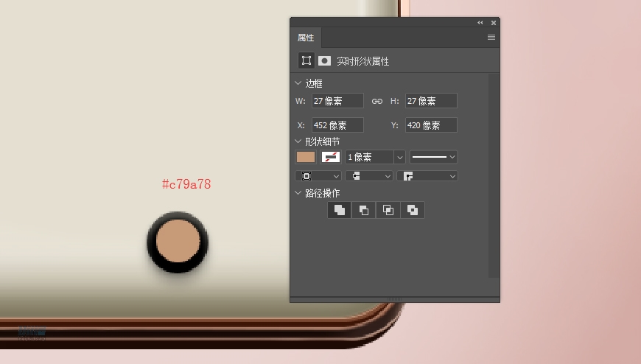Select the Exclude Overlapping Shapes operation

click(x=413, y=210)
